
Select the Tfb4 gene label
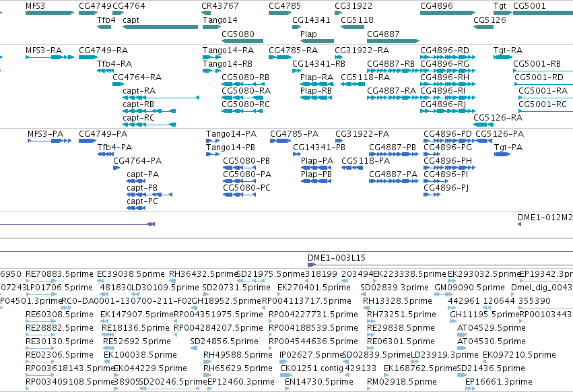pos(106,20)
